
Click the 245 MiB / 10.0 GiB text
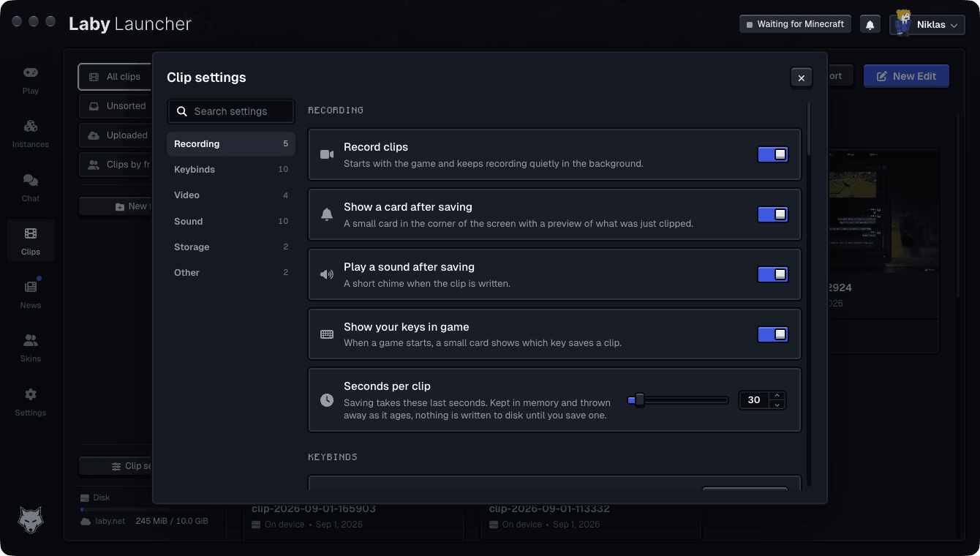coord(172,522)
